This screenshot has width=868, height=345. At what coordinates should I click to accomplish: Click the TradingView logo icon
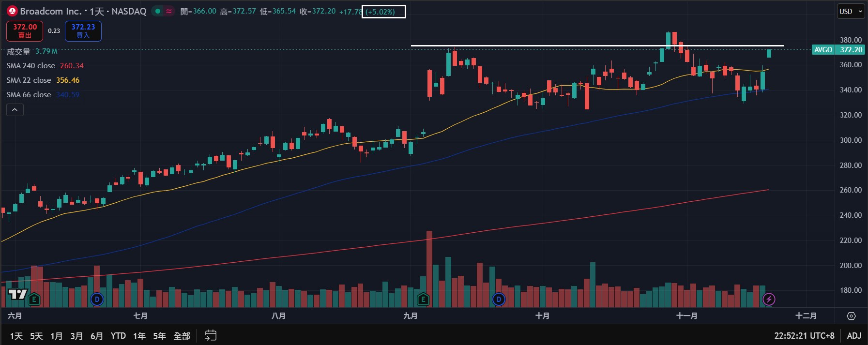pyautogui.click(x=17, y=294)
